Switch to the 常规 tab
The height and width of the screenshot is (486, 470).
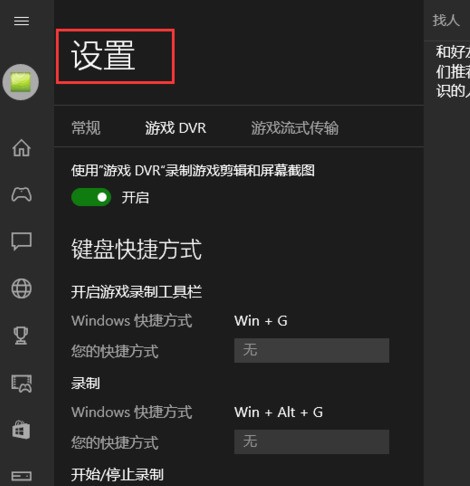click(x=86, y=128)
